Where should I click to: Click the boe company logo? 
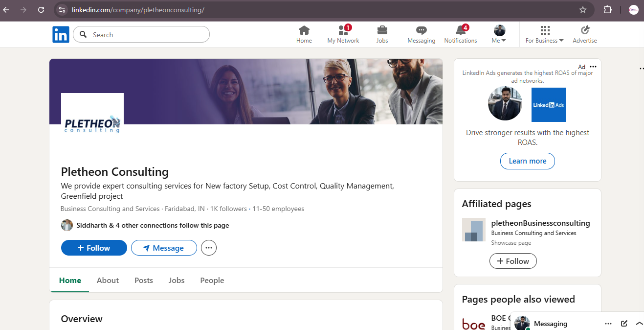[474, 323]
